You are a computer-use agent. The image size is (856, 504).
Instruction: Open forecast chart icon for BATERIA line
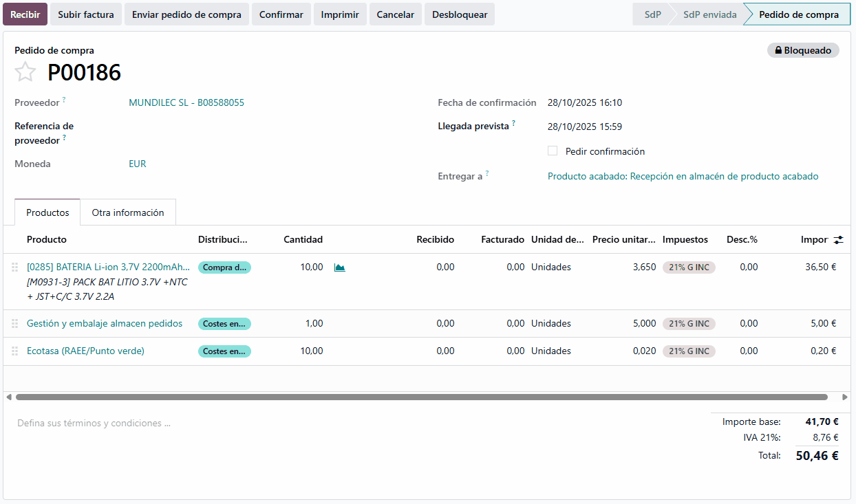point(339,267)
